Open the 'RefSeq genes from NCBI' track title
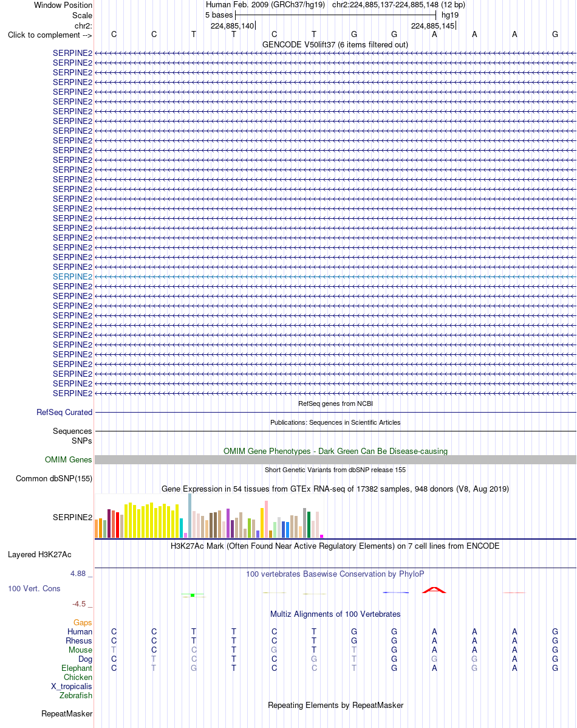 pyautogui.click(x=335, y=403)
